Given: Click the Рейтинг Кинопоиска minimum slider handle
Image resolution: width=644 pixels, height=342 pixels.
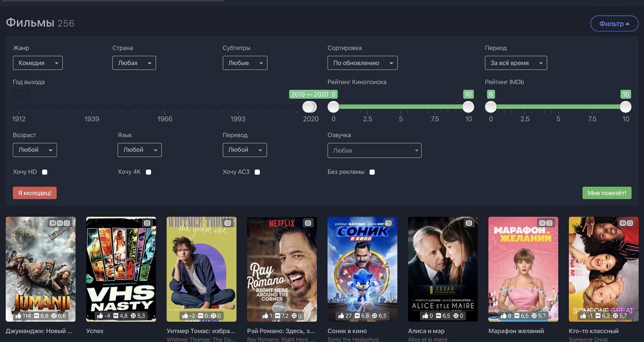Looking at the screenshot, I should 333,107.
